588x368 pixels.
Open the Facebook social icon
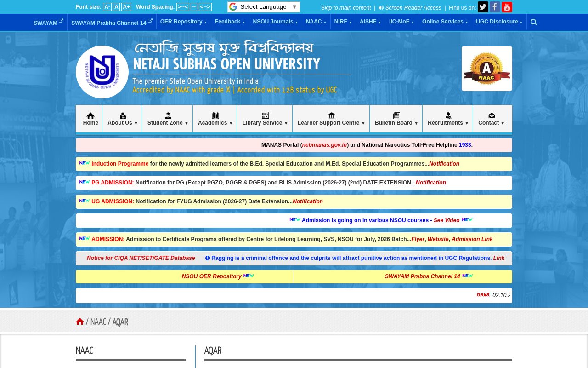pyautogui.click(x=495, y=7)
